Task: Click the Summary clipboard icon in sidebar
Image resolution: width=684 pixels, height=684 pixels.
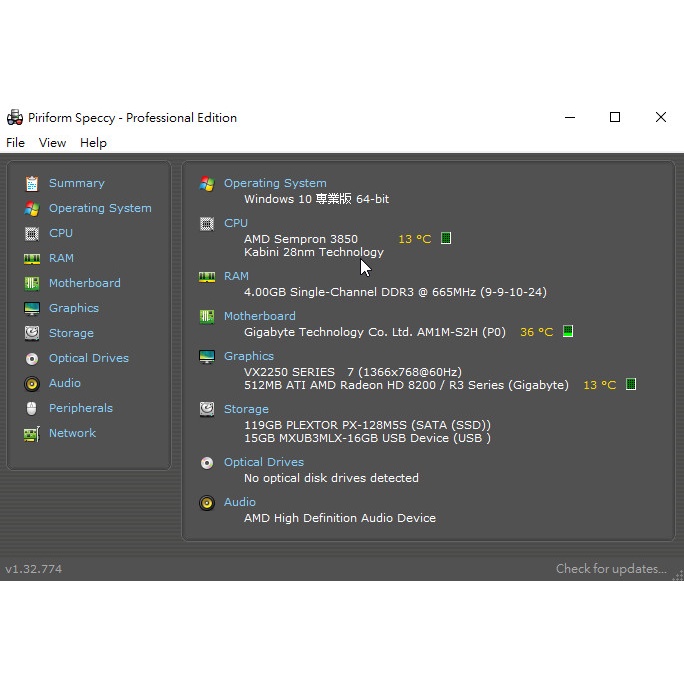Action: pyautogui.click(x=32, y=183)
